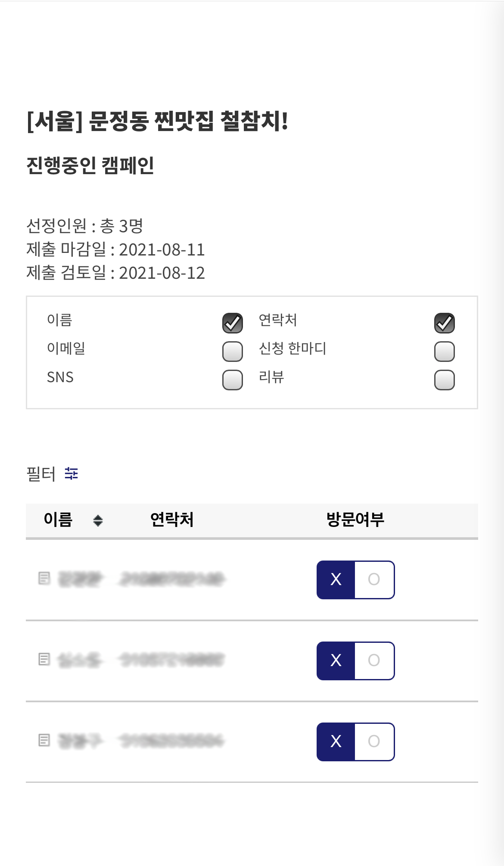Image resolution: width=504 pixels, height=866 pixels.
Task: Click the 필터 label
Action: pos(41,474)
